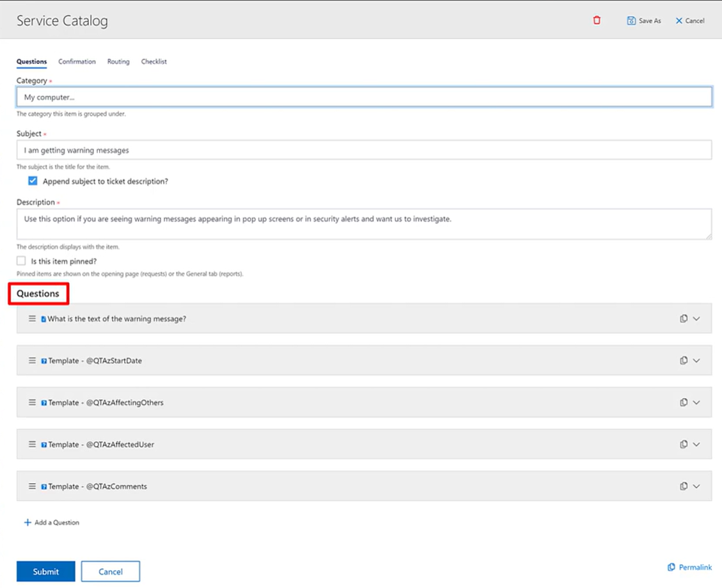The width and height of the screenshot is (722, 588).
Task: Click the plus icon for Add a Question
Action: click(27, 522)
